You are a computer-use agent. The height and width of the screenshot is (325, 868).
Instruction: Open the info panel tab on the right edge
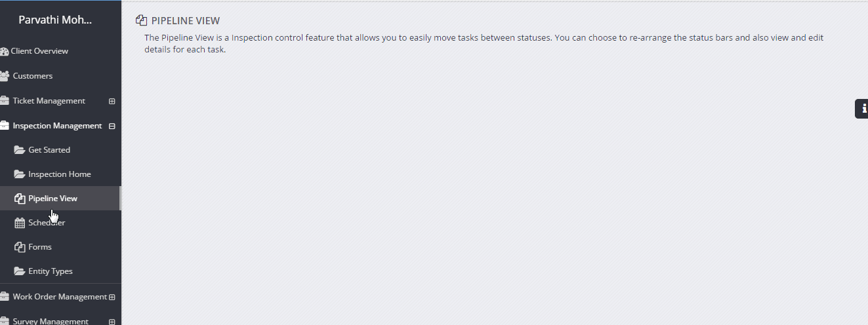click(x=862, y=109)
